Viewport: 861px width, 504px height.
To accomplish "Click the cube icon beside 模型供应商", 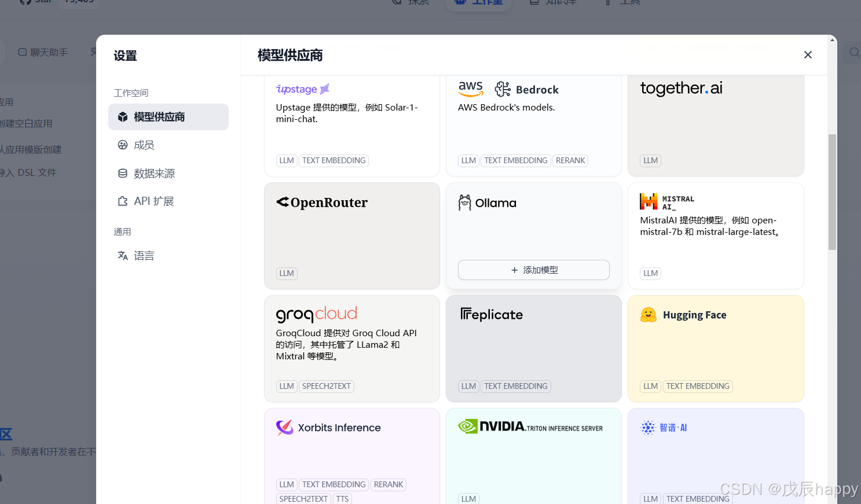I will coord(123,117).
